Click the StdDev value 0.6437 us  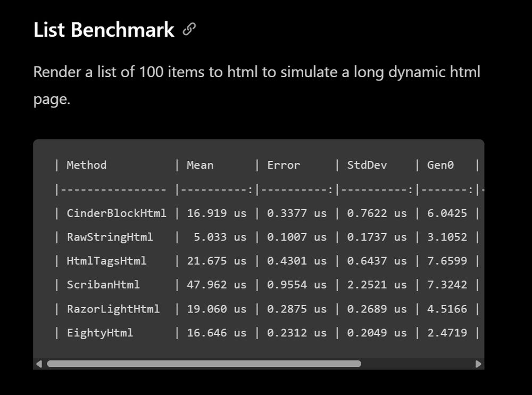click(377, 260)
